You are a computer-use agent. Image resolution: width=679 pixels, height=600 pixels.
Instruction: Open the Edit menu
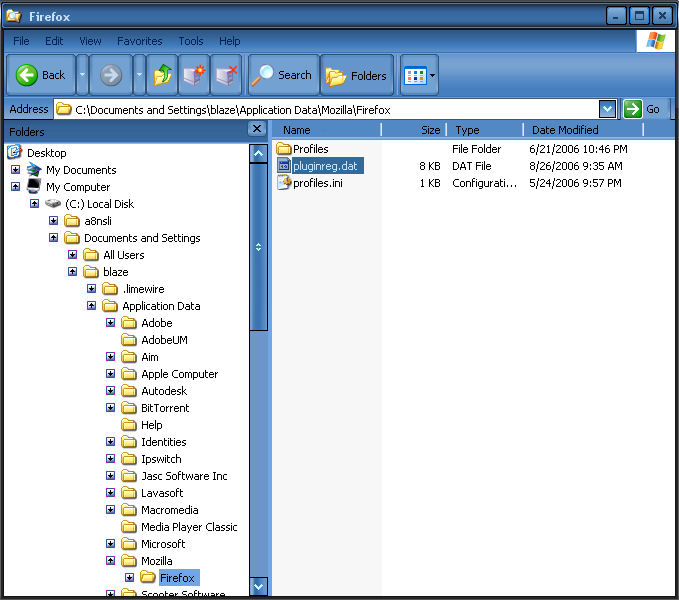click(54, 41)
